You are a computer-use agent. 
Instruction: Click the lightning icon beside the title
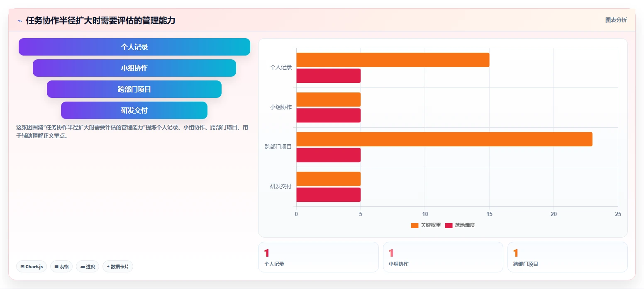pos(20,21)
